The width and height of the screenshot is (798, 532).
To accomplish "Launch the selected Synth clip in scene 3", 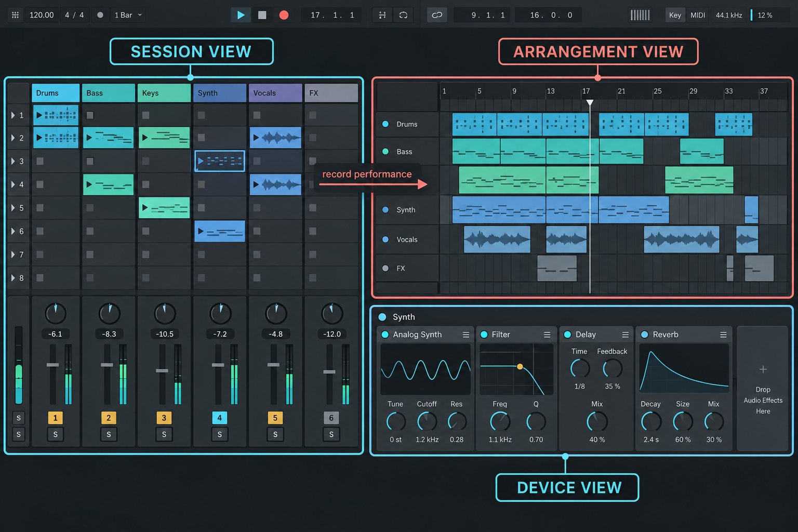I will point(201,161).
